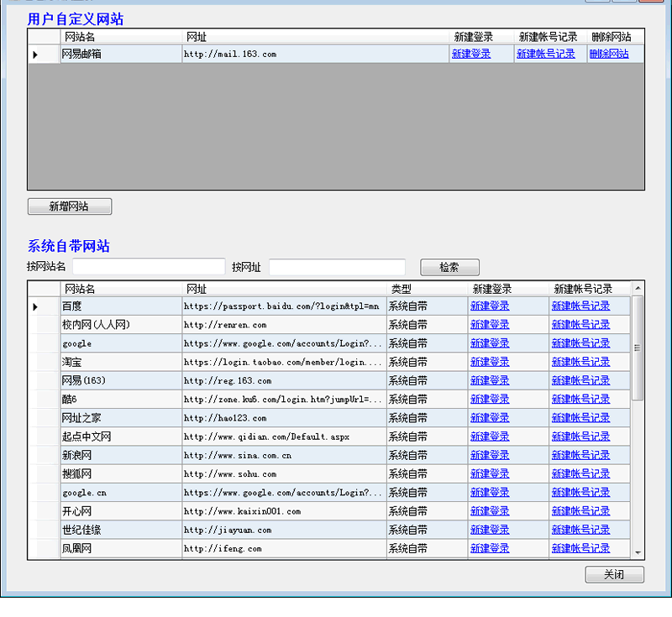Open 新建登录 link in 凤凰网 row
The image size is (672, 617).
coord(490,548)
